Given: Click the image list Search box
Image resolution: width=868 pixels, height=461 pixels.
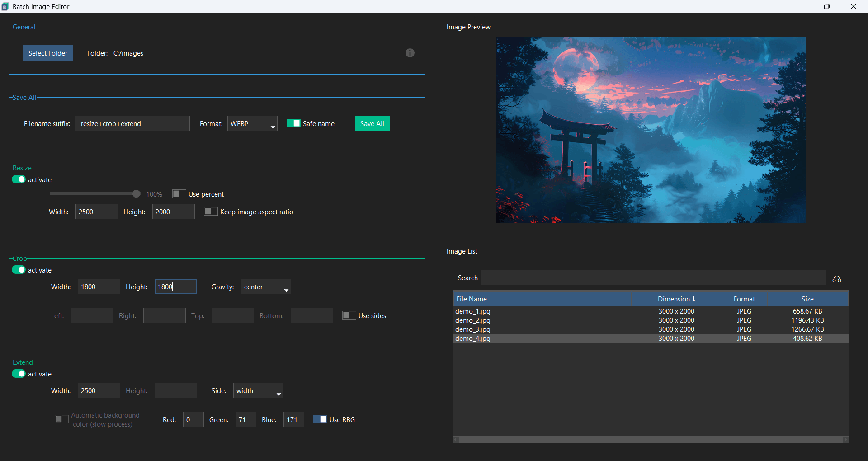Looking at the screenshot, I should tap(654, 278).
